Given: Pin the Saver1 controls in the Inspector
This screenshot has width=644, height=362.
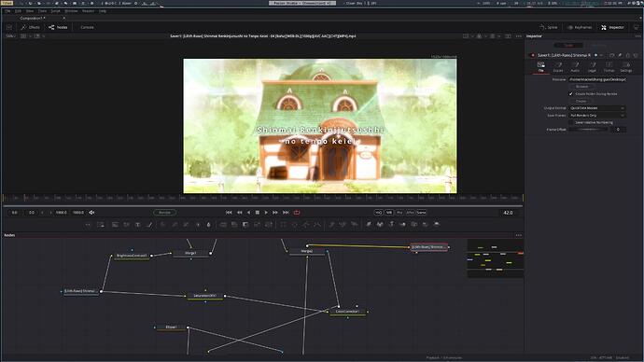Looking at the screenshot, I should 620,55.
